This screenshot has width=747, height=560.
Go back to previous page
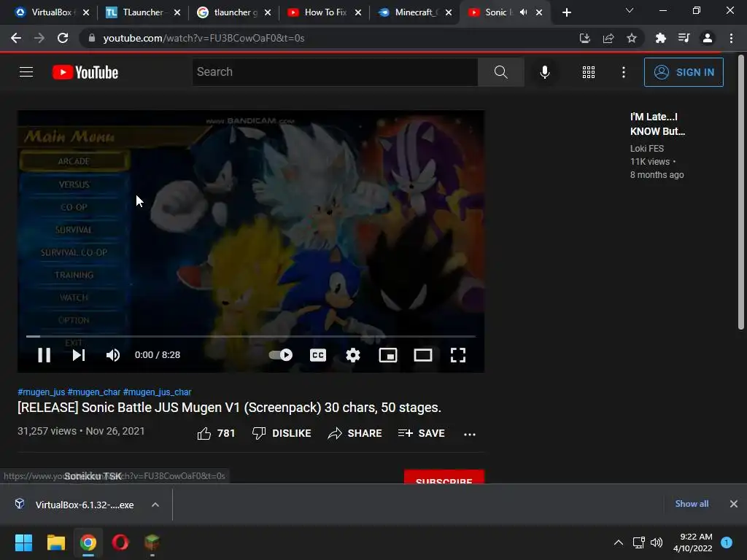16,38
